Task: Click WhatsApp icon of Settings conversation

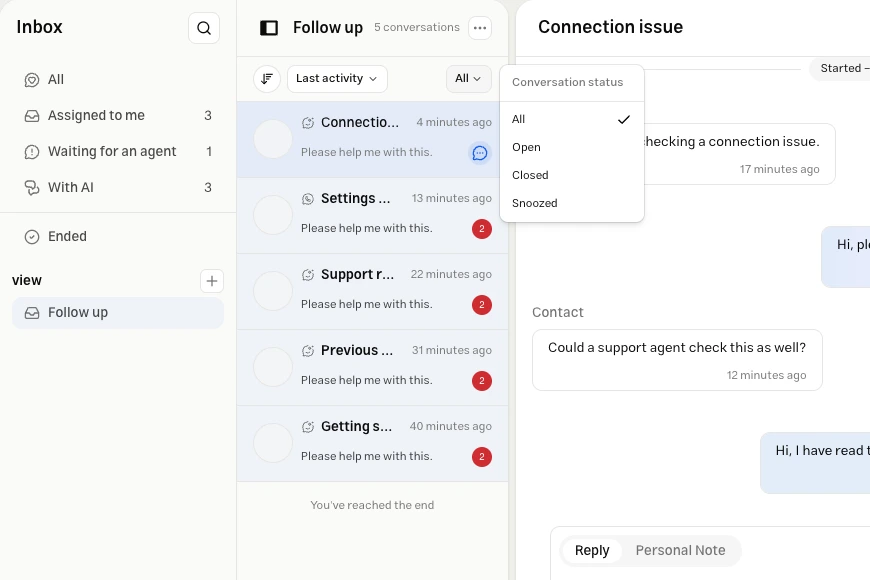Action: pos(308,199)
